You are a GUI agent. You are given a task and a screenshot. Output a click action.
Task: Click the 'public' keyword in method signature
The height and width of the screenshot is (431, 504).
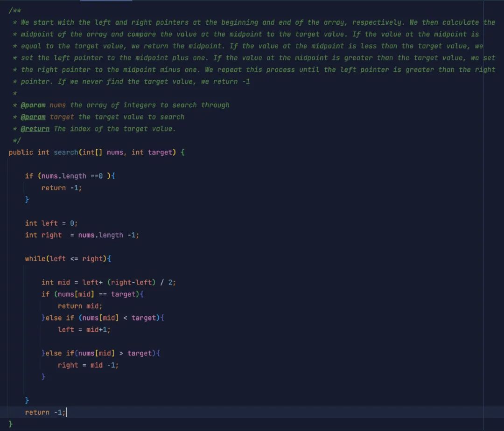pyautogui.click(x=21, y=152)
